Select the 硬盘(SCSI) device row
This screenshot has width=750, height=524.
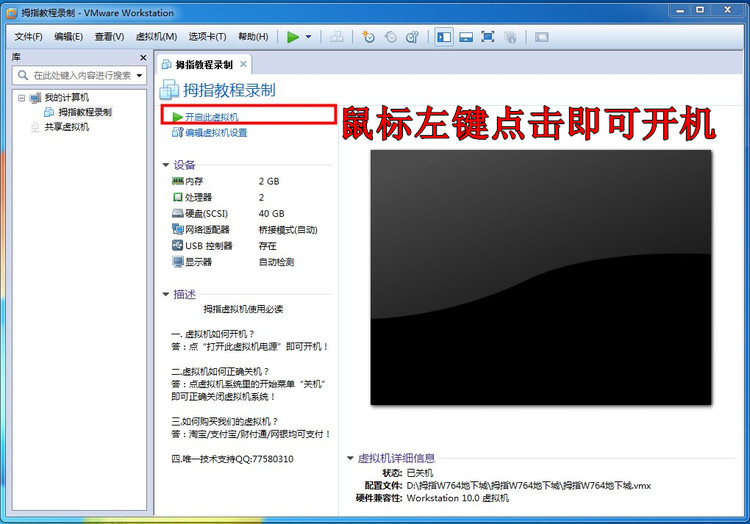[244, 214]
